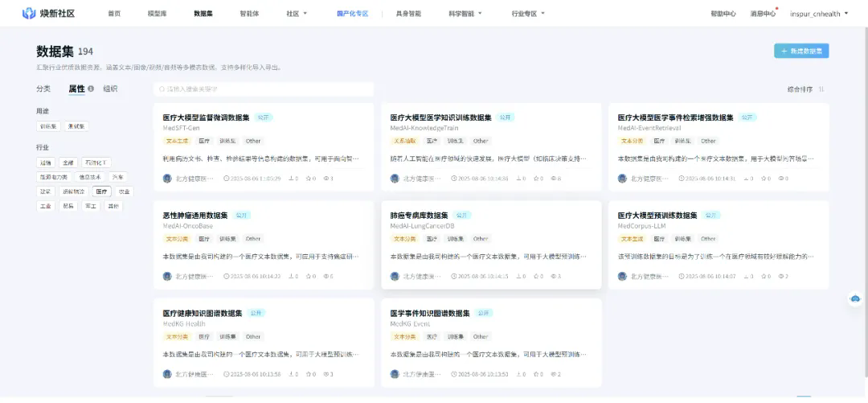Toggle the 训练集 usage filter tag
Screen dimensions: 868x403
coord(49,126)
